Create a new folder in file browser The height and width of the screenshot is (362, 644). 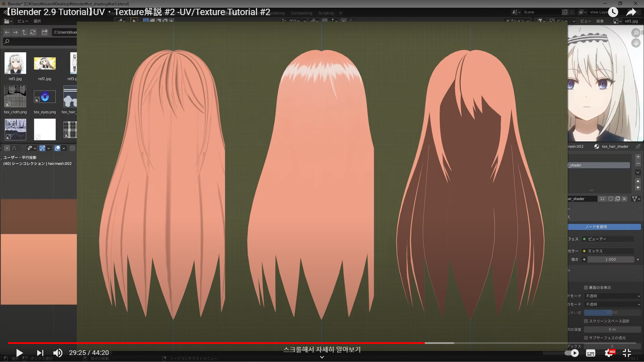45,32
